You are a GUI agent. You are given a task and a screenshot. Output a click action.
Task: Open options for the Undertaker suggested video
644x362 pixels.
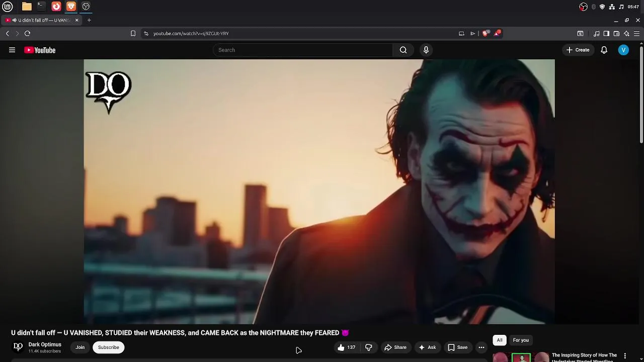point(625,356)
